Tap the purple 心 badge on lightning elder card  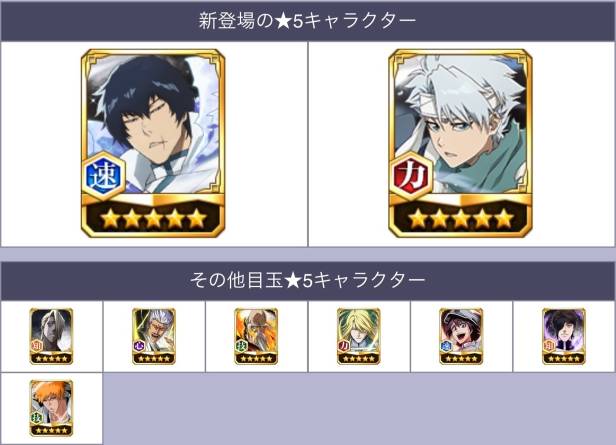139,346
